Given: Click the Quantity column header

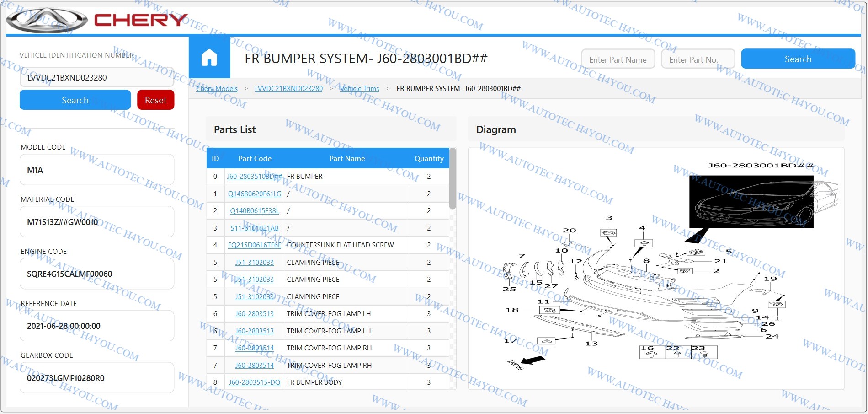Looking at the screenshot, I should pos(429,159).
